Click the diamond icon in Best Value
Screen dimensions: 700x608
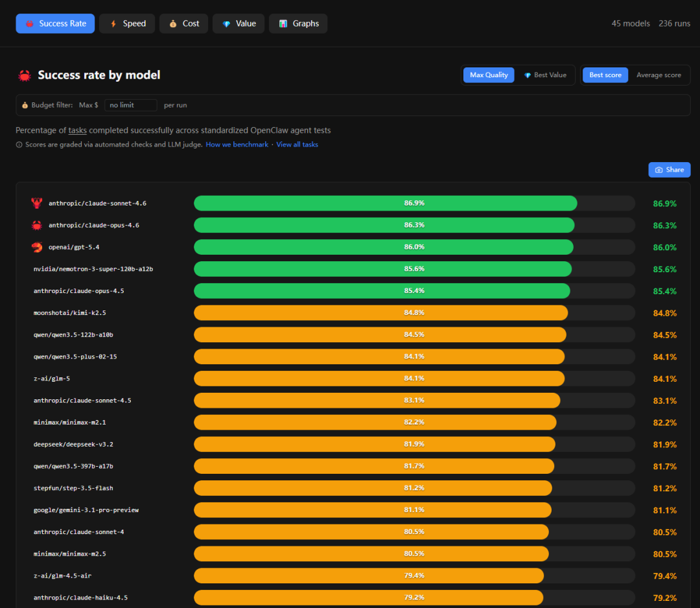[527, 75]
